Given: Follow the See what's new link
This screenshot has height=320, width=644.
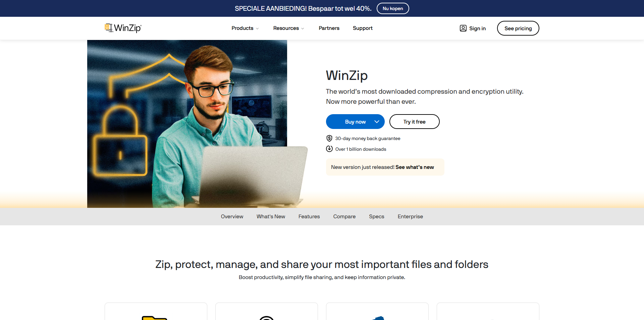Looking at the screenshot, I should click(x=414, y=167).
